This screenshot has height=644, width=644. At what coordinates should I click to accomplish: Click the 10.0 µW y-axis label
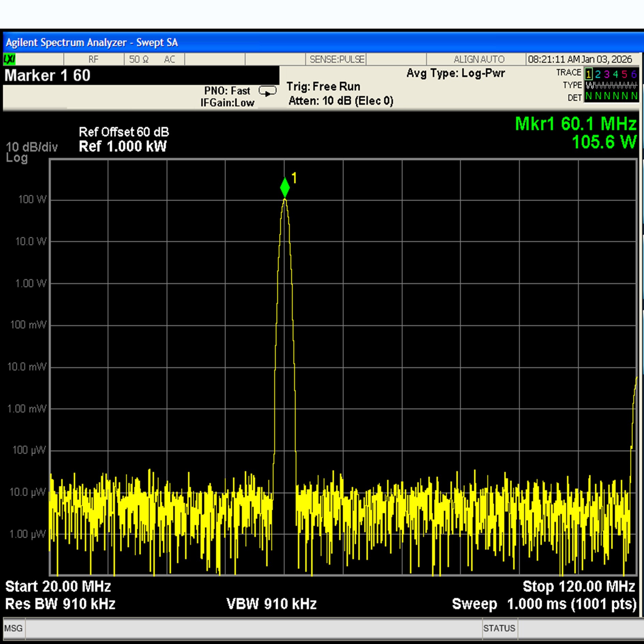[27, 492]
